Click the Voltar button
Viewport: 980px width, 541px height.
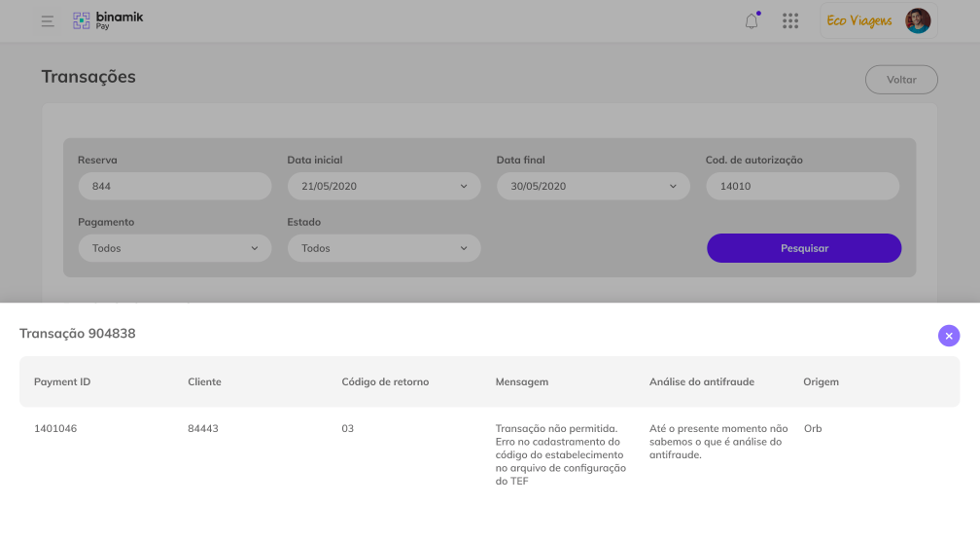[x=901, y=80]
